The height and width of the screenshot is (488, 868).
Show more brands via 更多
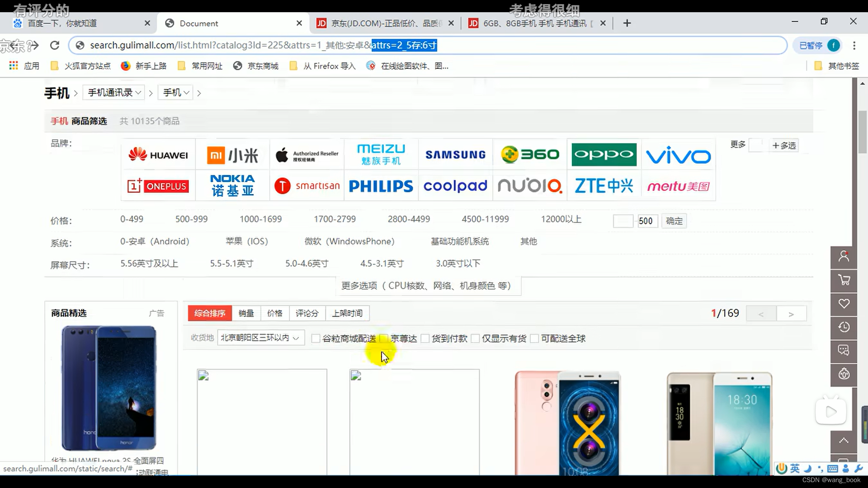pyautogui.click(x=738, y=145)
